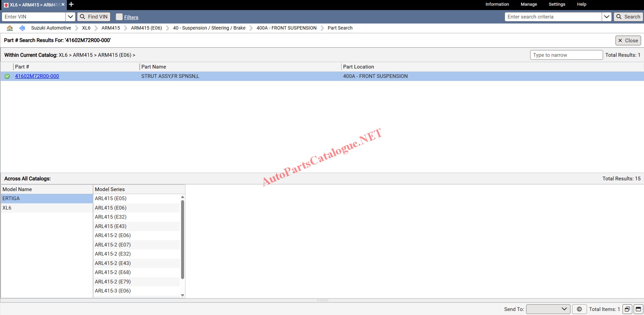Open the Send To dropdown
This screenshot has height=315, width=644.
[548, 309]
